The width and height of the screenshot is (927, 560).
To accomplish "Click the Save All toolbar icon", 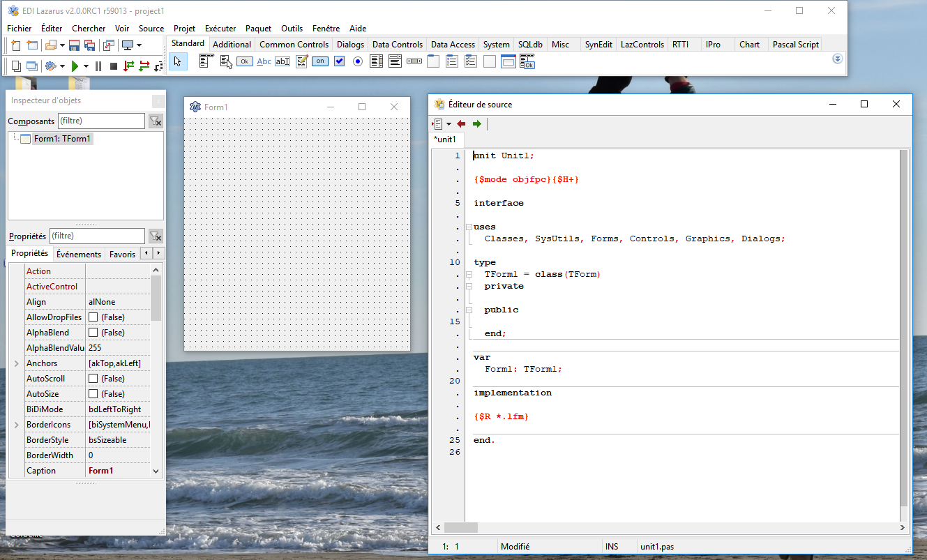I will tap(89, 45).
